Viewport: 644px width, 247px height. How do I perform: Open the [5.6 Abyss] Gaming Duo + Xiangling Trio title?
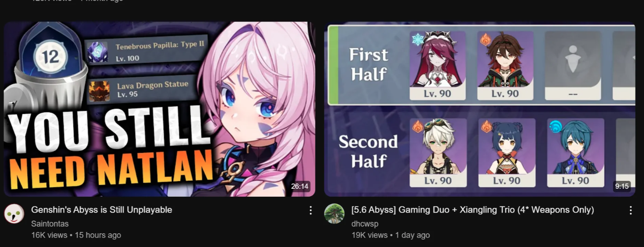point(473,210)
